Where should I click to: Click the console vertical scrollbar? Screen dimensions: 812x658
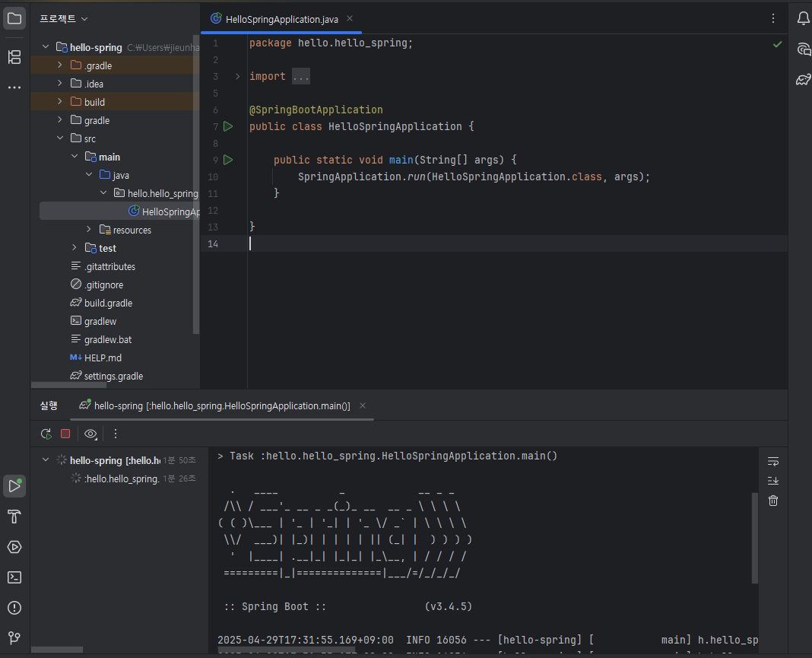(x=754, y=538)
